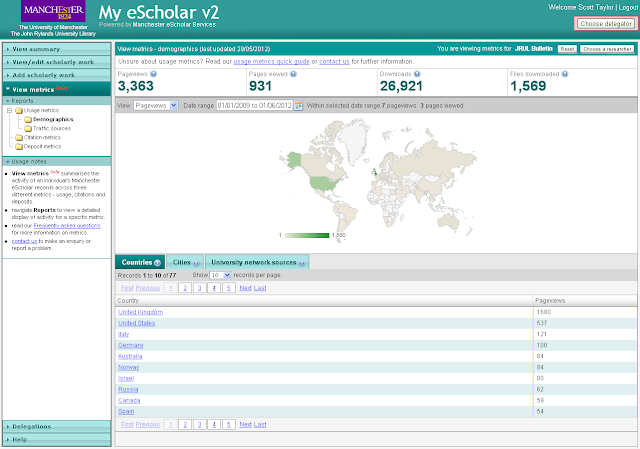Collapse the Usage metrics tree node
The width and height of the screenshot is (640, 449).
[9, 111]
